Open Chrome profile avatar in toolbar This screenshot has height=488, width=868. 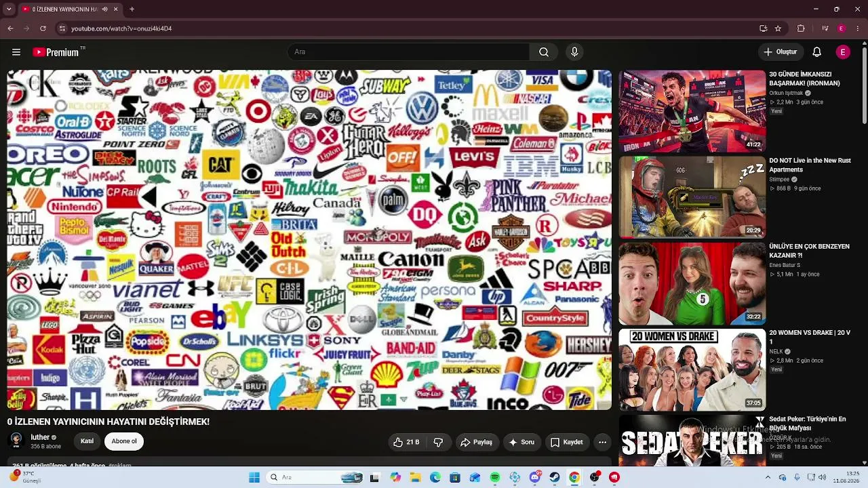click(842, 28)
